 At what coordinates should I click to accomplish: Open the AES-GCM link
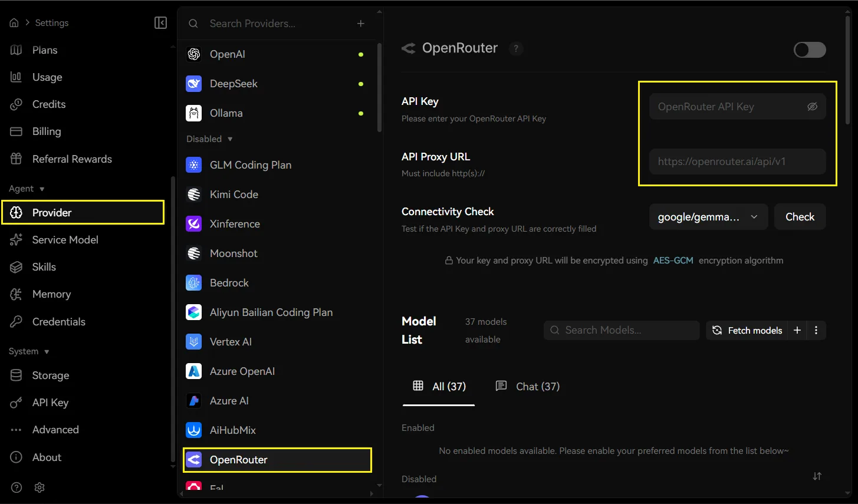tap(673, 261)
